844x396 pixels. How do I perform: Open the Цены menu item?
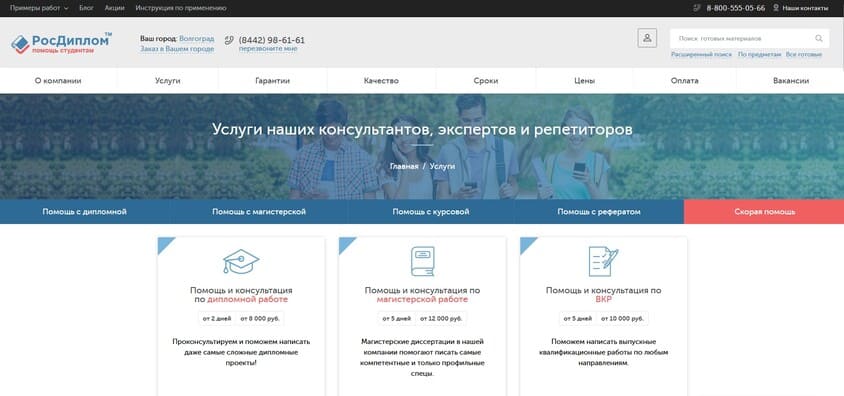pyautogui.click(x=585, y=81)
